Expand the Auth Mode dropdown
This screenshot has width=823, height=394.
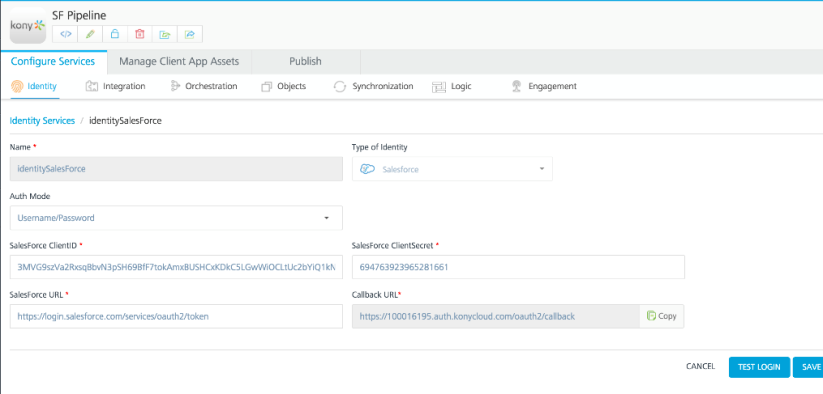(176, 218)
